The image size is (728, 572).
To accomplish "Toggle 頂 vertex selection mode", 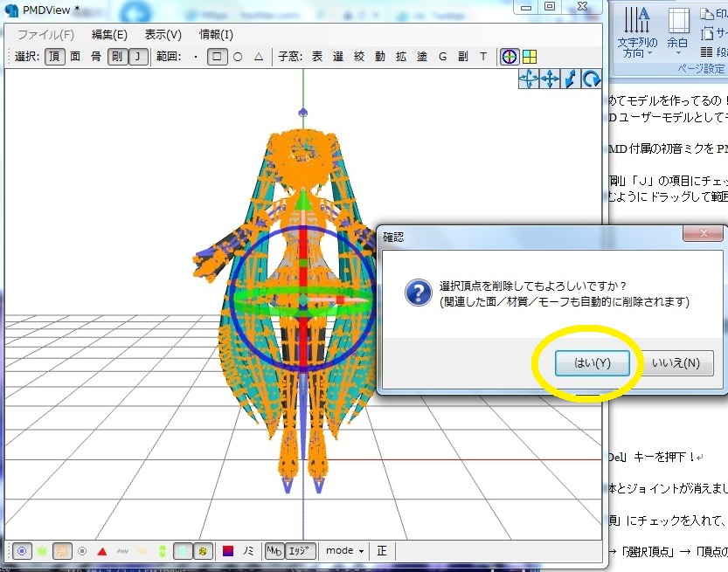I will coord(55,57).
